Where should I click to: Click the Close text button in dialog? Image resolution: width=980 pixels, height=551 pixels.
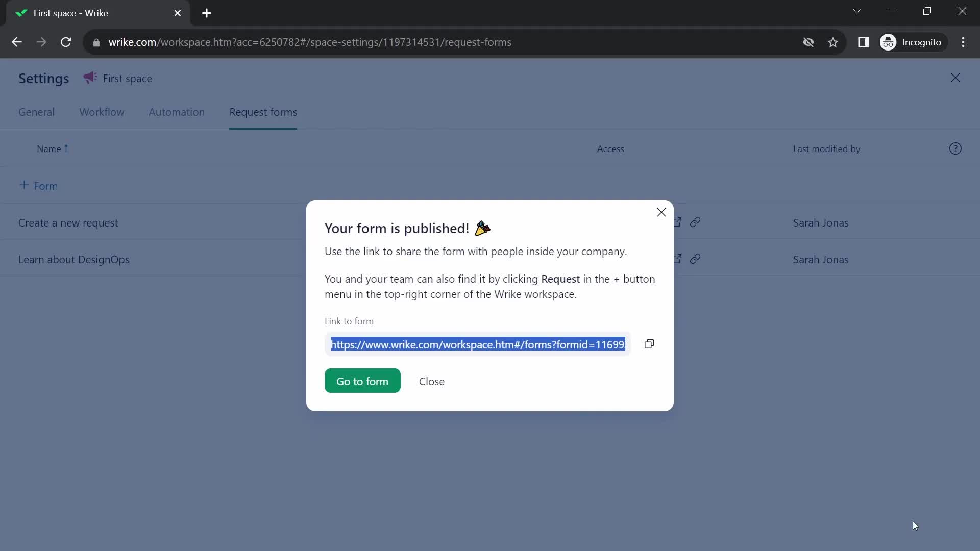click(432, 381)
